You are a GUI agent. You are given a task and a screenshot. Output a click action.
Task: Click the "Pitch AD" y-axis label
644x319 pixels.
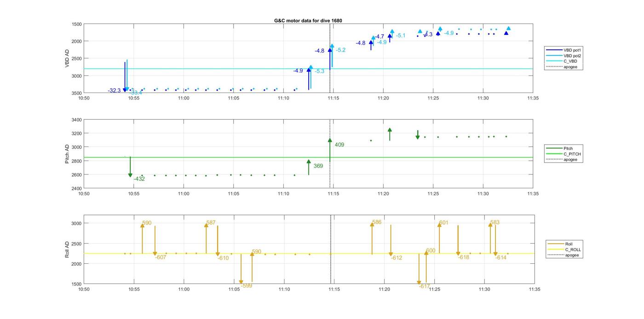pos(67,154)
